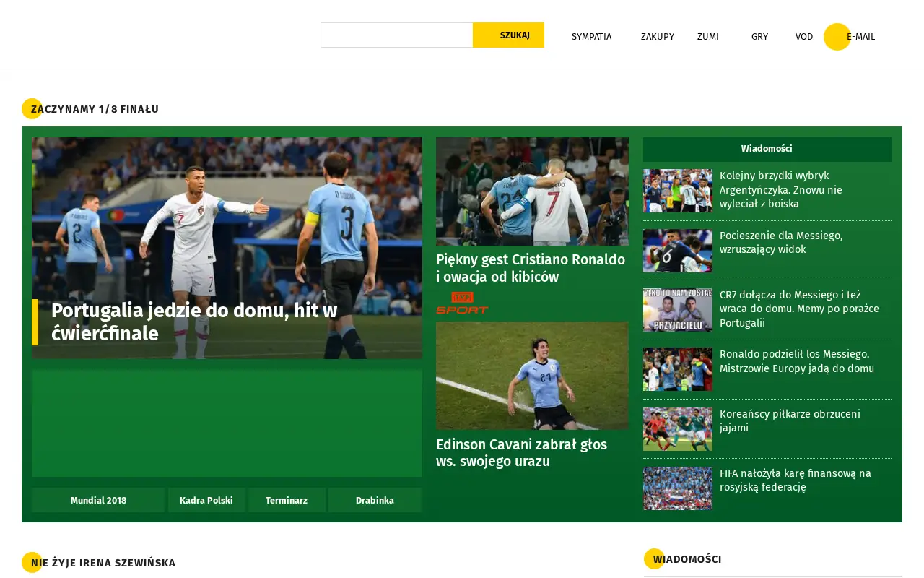This screenshot has width=924, height=578.
Task: Open thumbnail beside 'Pocieszenie dla Messiego'
Action: click(x=678, y=251)
